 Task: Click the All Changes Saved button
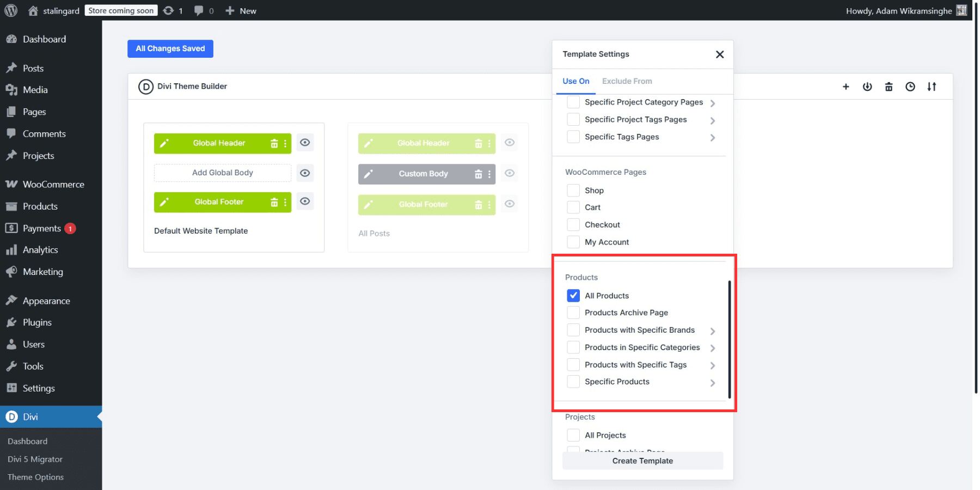click(x=170, y=48)
